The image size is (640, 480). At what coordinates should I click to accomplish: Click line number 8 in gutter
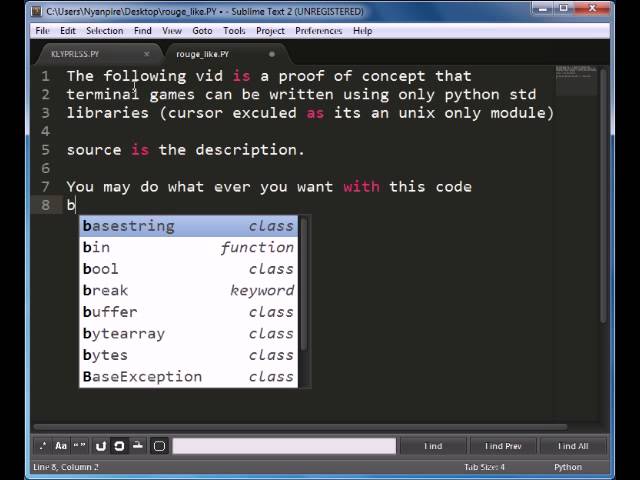[x=45, y=205]
